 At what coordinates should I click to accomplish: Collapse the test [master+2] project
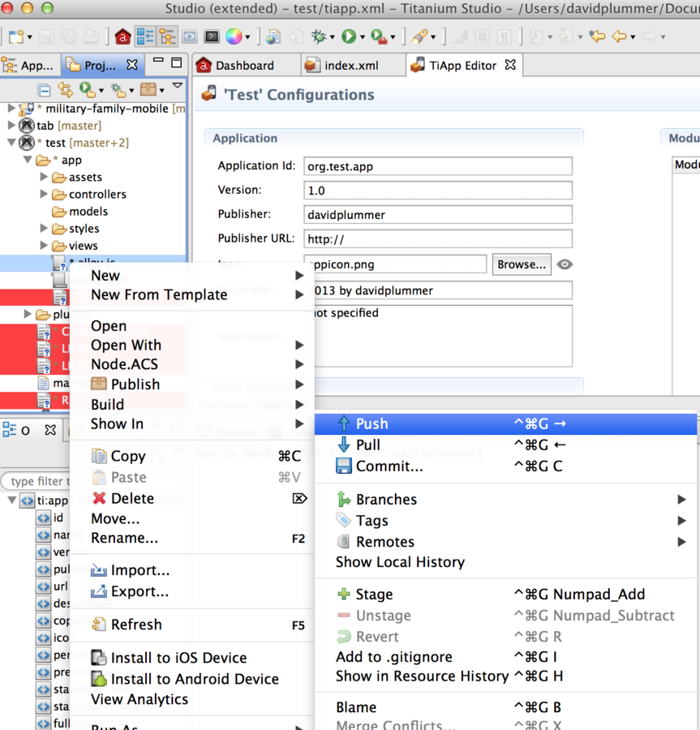click(x=11, y=143)
